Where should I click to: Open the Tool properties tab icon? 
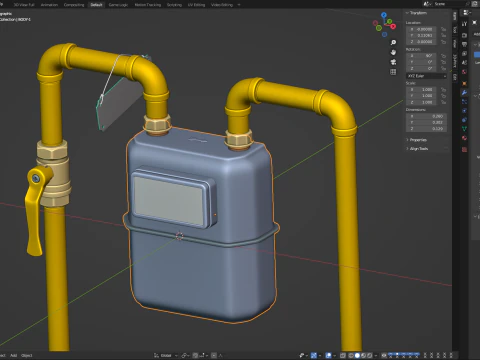click(x=464, y=24)
